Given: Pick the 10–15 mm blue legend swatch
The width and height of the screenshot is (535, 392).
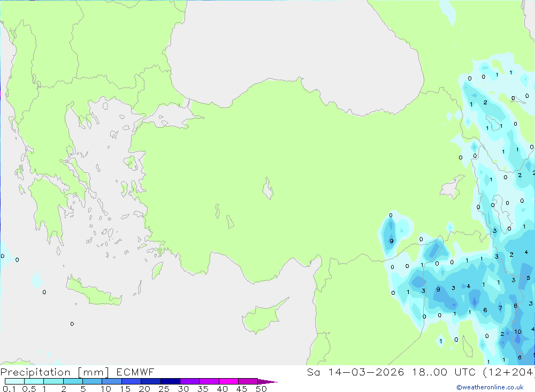Looking at the screenshot, I should point(112,381).
